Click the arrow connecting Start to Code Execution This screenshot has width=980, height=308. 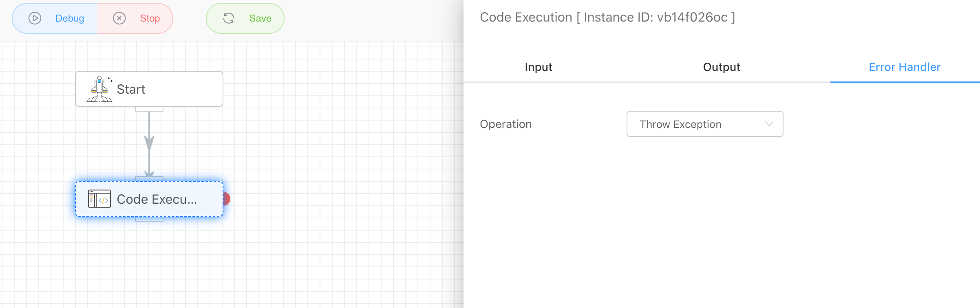point(149,143)
